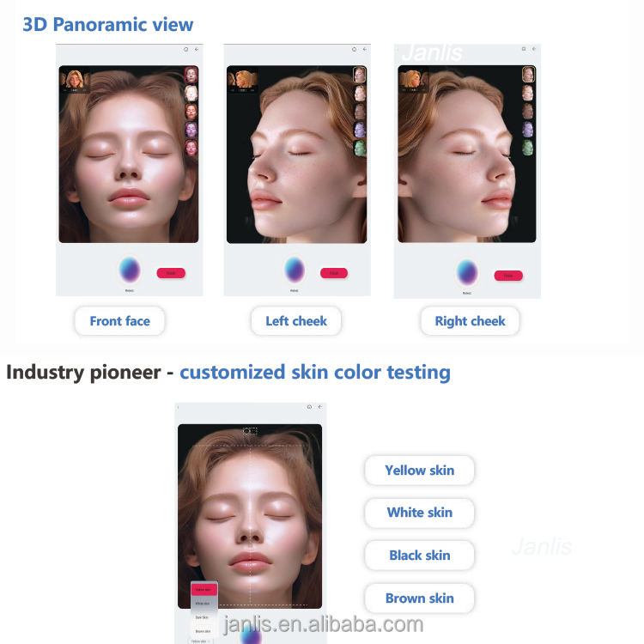Click the Right cheek label
This screenshot has width=644, height=644.
(470, 321)
